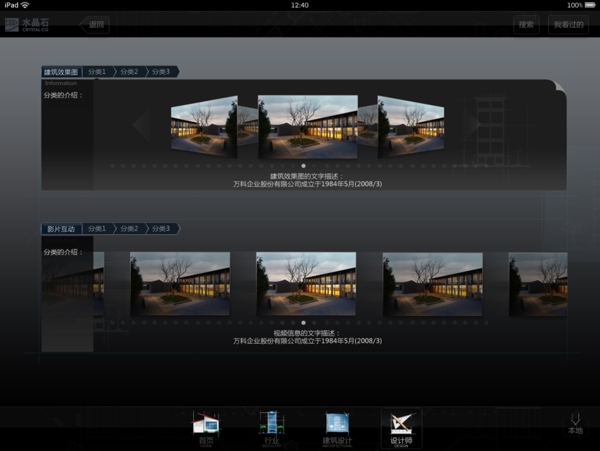Open the 设计师 designer icon

click(x=401, y=429)
